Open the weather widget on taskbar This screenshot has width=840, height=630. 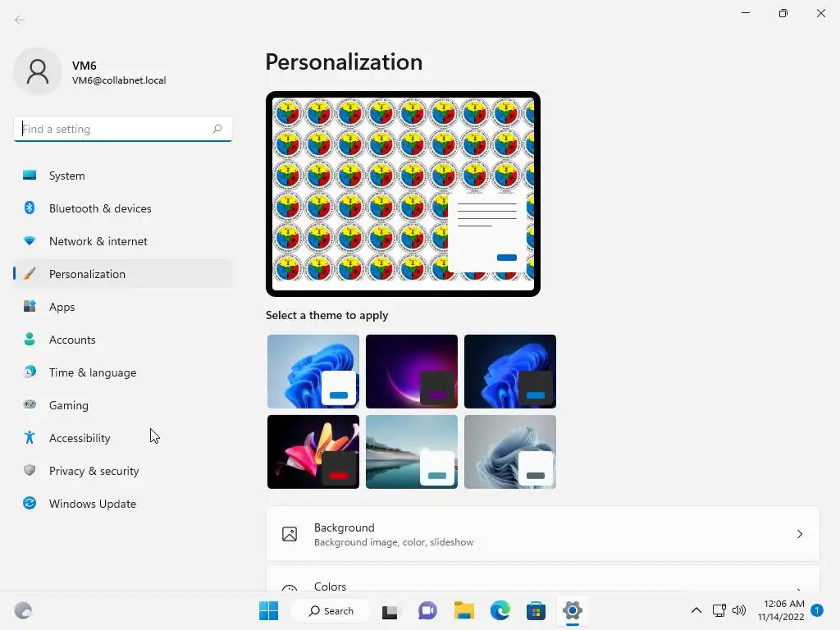tap(23, 610)
